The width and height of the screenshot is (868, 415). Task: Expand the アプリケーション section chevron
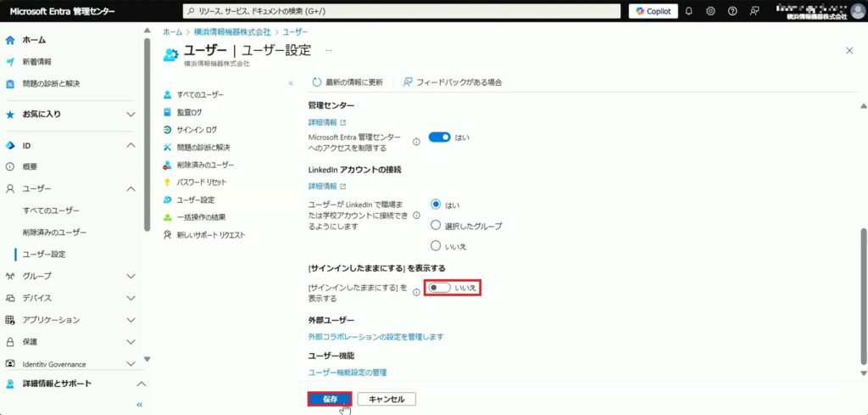(131, 320)
